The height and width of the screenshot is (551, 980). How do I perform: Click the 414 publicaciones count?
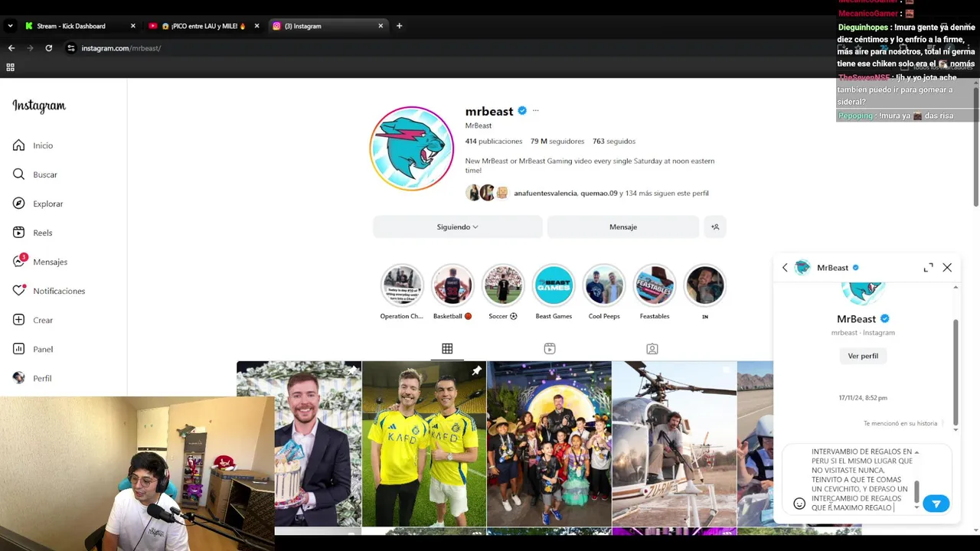tap(494, 141)
